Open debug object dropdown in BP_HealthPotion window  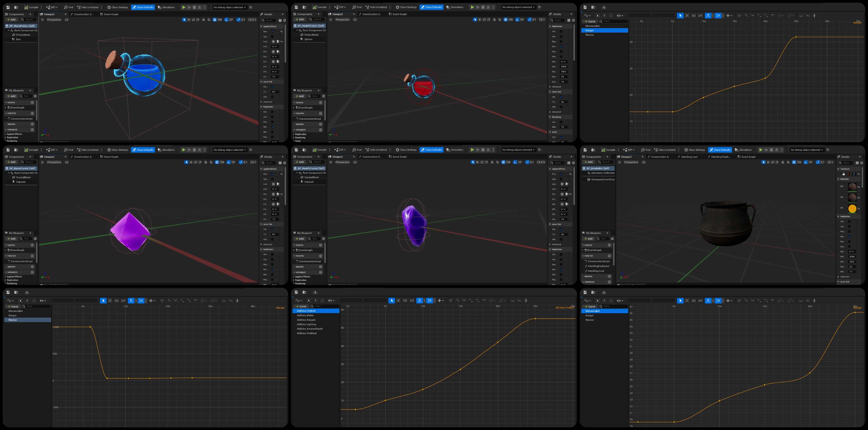point(518,7)
